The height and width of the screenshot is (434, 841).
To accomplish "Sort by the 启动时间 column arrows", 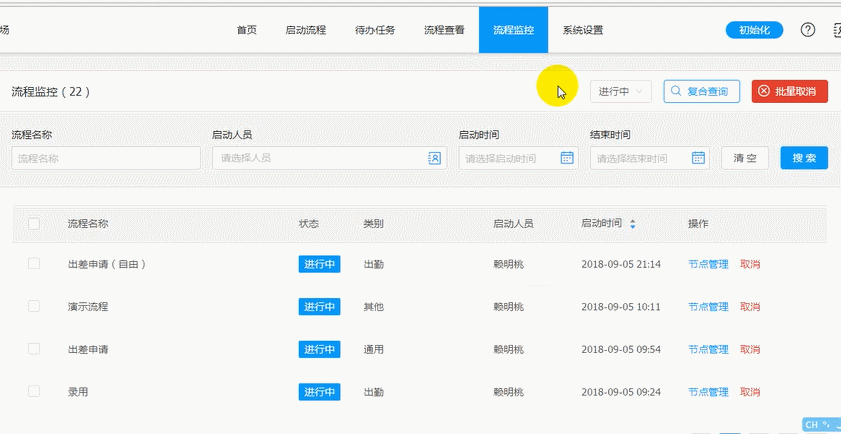I will click(633, 224).
